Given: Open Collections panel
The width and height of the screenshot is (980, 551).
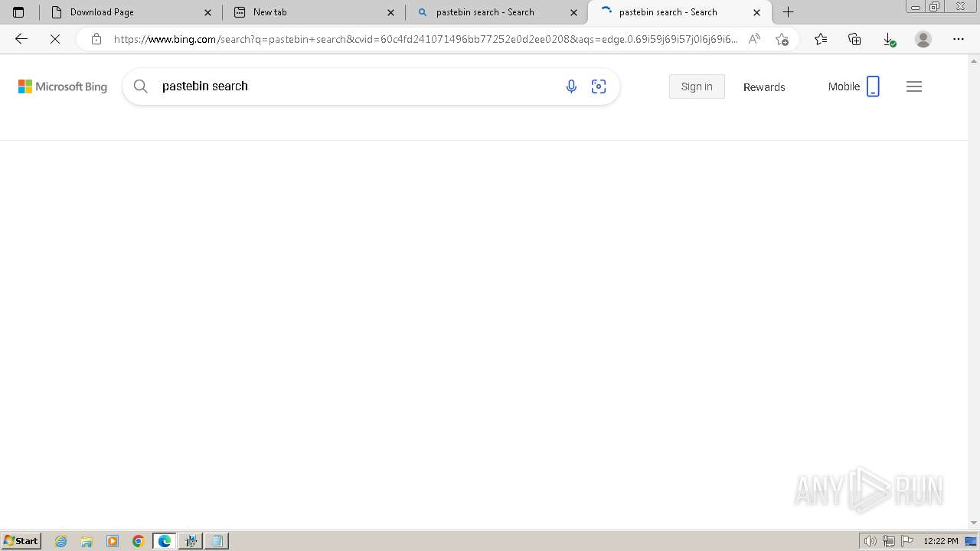Looking at the screenshot, I should pyautogui.click(x=854, y=39).
